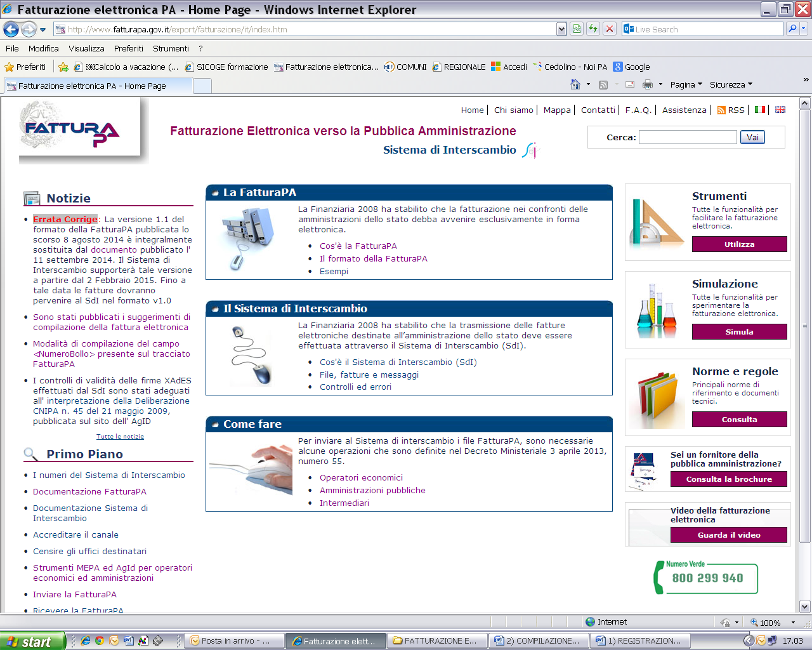Click in the Cerca search field
Screen dimensions: 812x650
(x=688, y=137)
